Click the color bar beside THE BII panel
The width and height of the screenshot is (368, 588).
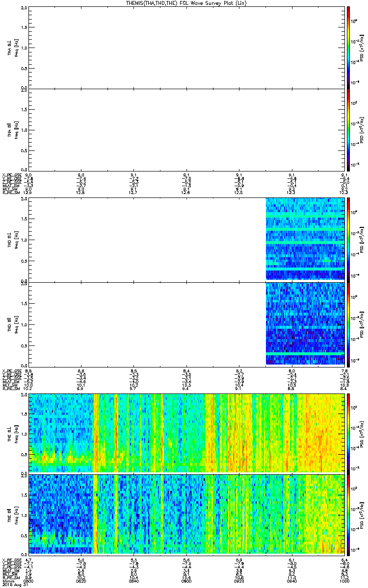[348, 514]
